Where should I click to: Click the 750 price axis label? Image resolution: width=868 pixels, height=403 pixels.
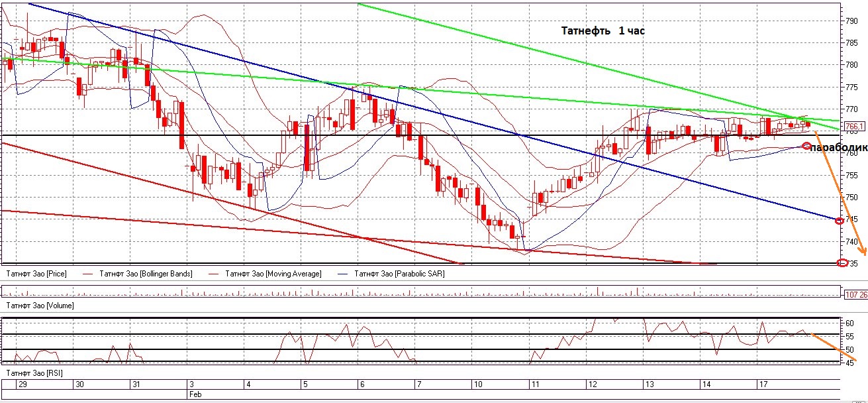[x=851, y=198]
